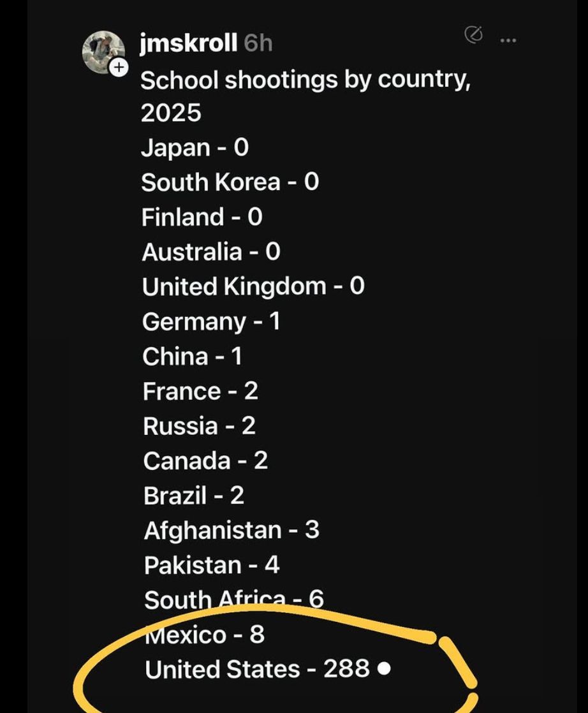Click the "Australia - 0" entry
Image resolution: width=588 pixels, height=713 pixels.
point(211,252)
